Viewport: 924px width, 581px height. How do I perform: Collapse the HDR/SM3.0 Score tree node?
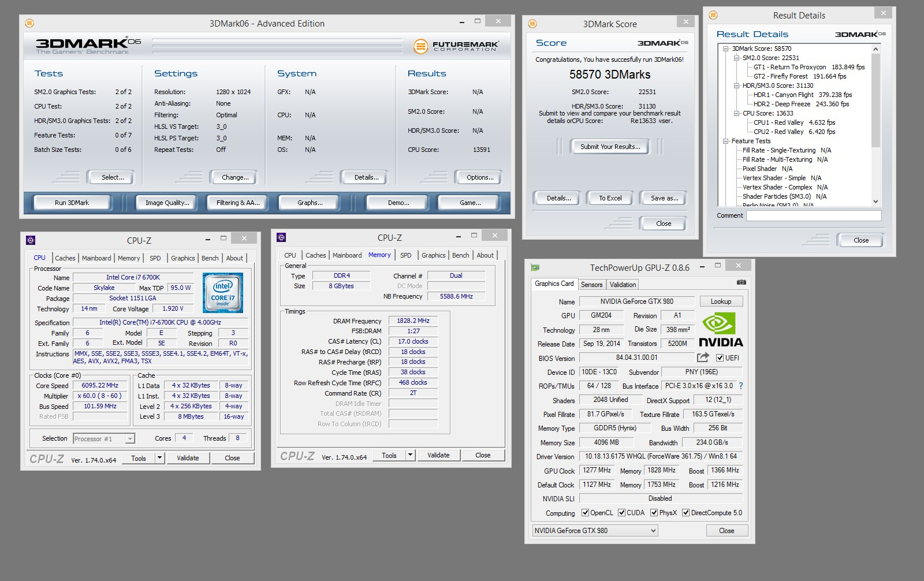pyautogui.click(x=737, y=85)
